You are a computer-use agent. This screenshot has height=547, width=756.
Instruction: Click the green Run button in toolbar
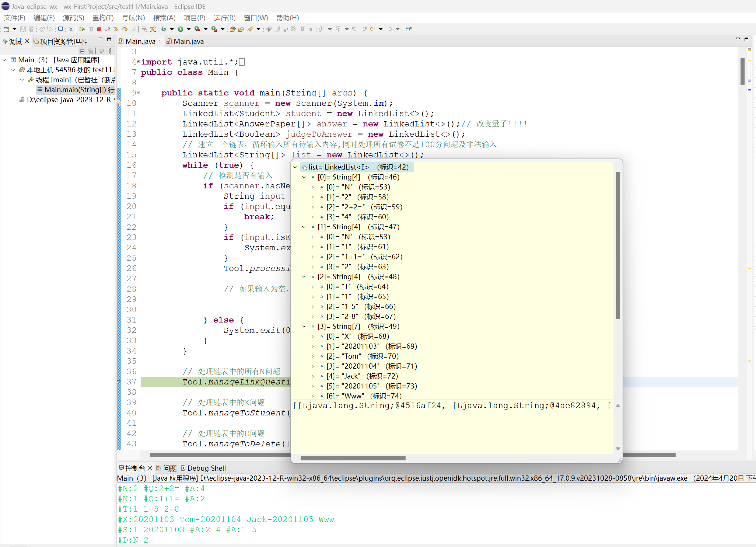tap(181, 29)
